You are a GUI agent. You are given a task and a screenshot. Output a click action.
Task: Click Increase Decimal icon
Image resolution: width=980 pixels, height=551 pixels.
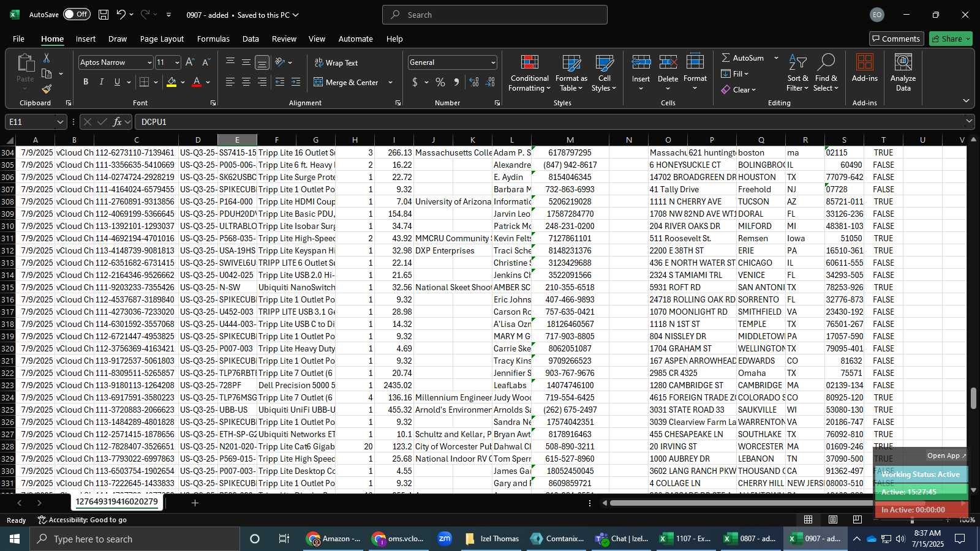tap(474, 82)
